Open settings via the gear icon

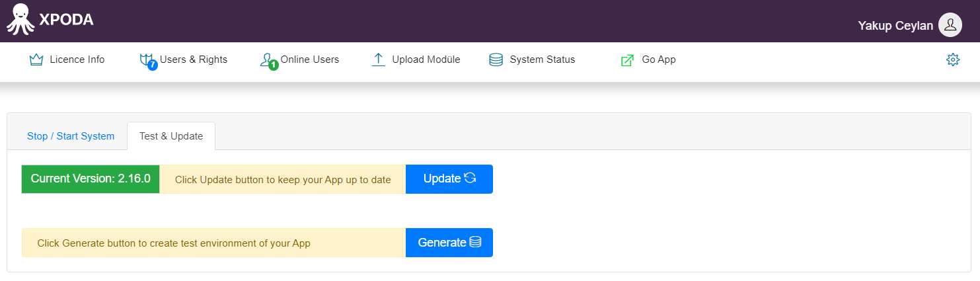tap(953, 60)
